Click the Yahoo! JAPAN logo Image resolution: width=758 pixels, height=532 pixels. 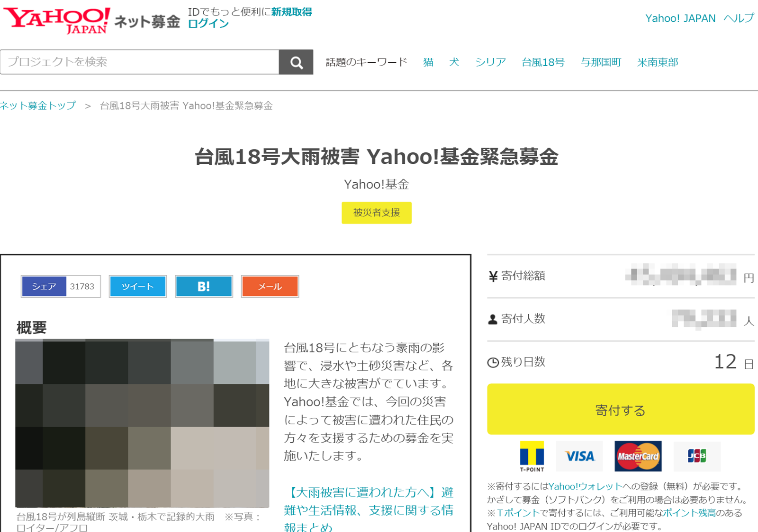click(57, 20)
